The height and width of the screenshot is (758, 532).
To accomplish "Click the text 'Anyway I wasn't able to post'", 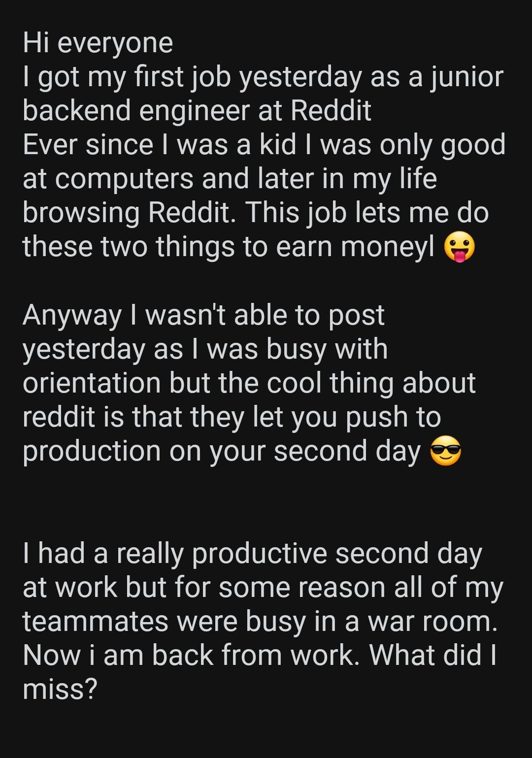I will point(203,315).
